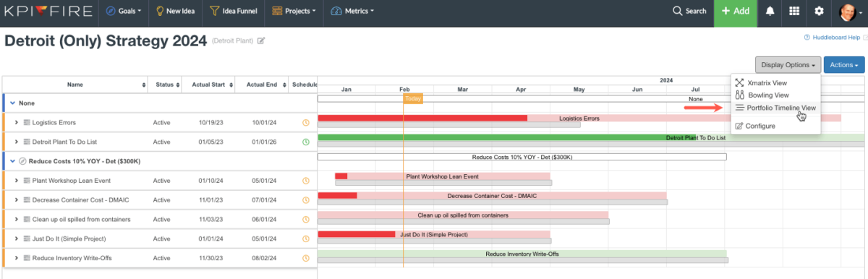The height and width of the screenshot is (279, 868).
Task: Expand the Reduce Inventory Write-Offs row
Action: 16,258
